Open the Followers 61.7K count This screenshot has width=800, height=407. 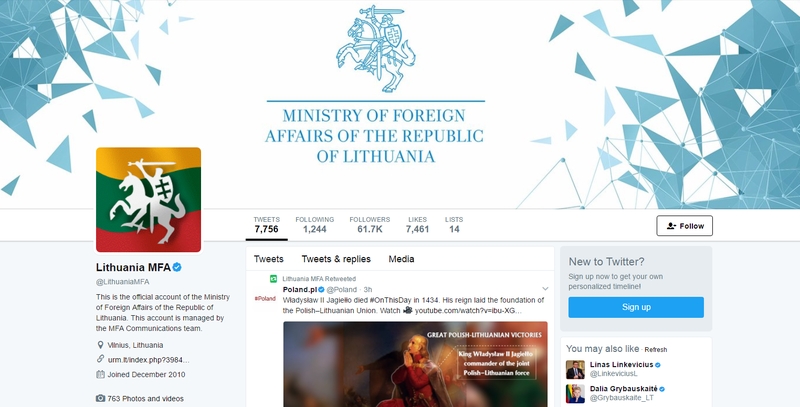click(x=369, y=224)
